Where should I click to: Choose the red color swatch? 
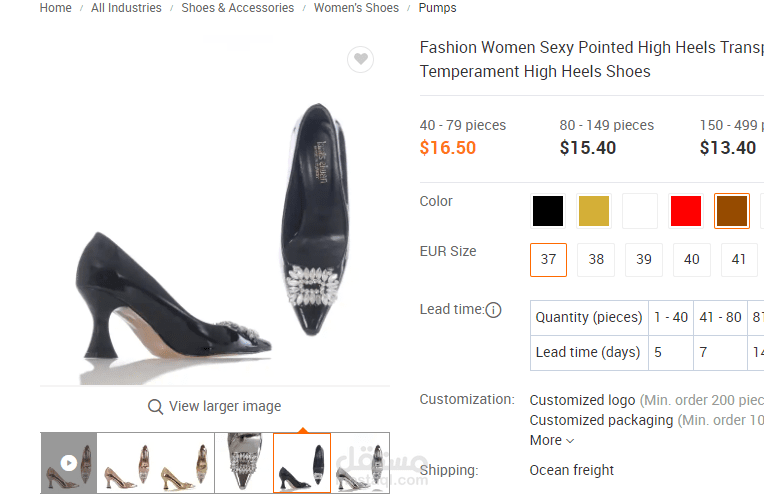(x=686, y=211)
